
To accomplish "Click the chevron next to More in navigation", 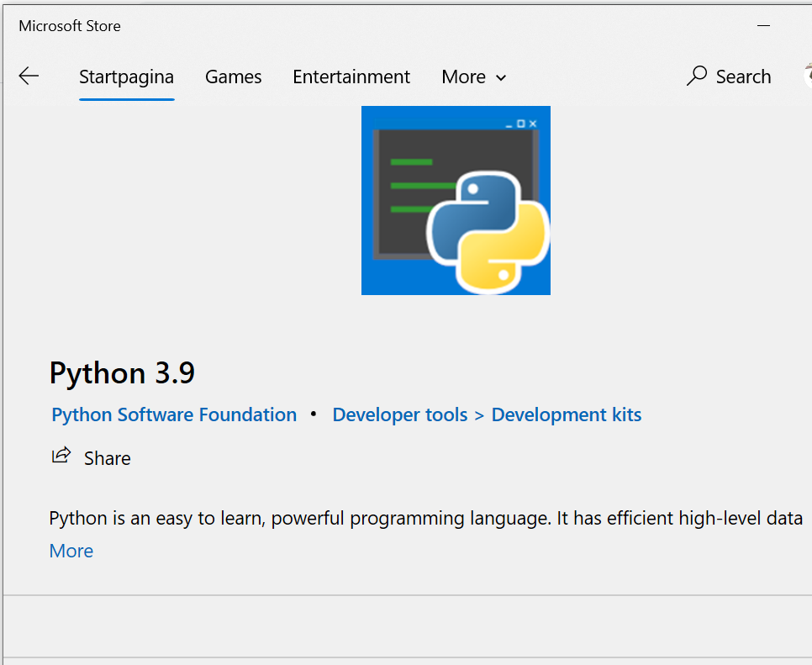I will pos(502,77).
